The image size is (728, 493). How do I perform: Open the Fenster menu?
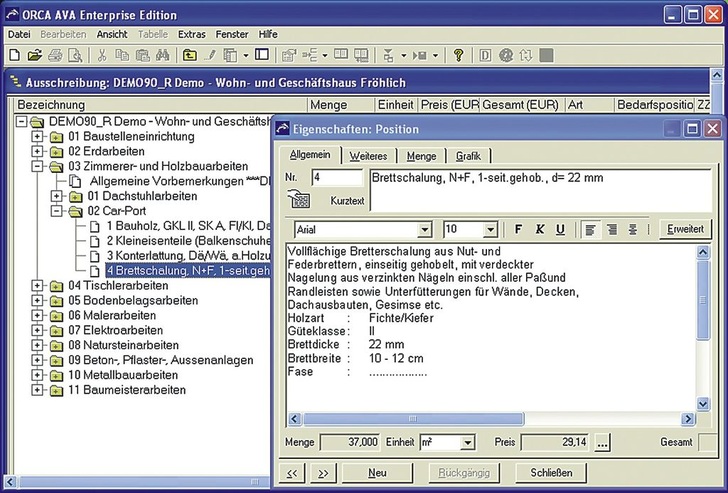[x=232, y=34]
